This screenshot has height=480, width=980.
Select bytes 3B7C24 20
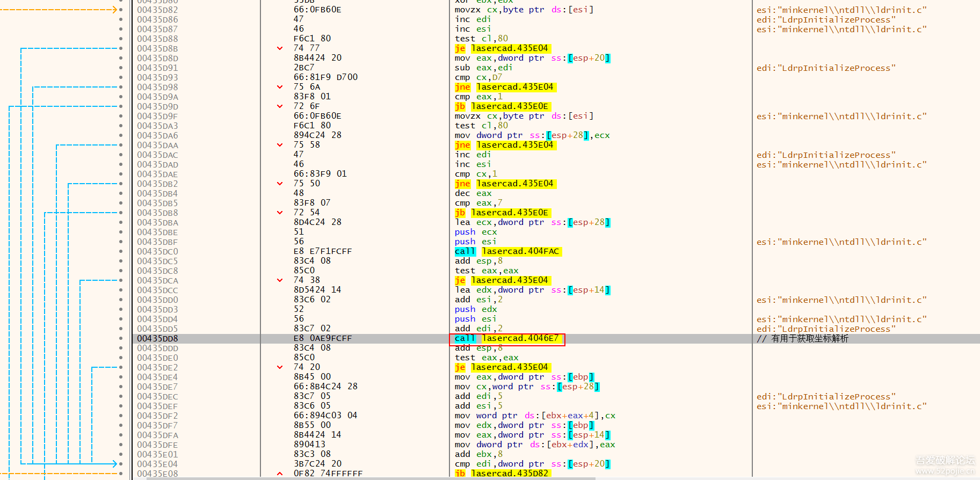(x=317, y=464)
